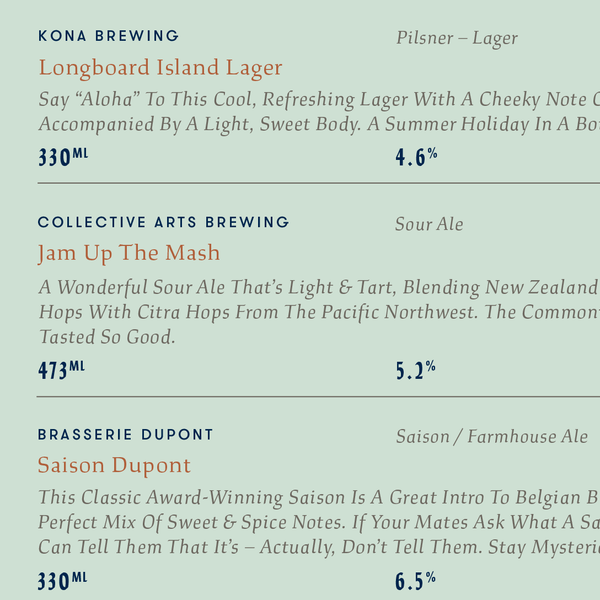Select the Pilsner – Lager style label
The height and width of the screenshot is (600, 600).
tap(456, 39)
